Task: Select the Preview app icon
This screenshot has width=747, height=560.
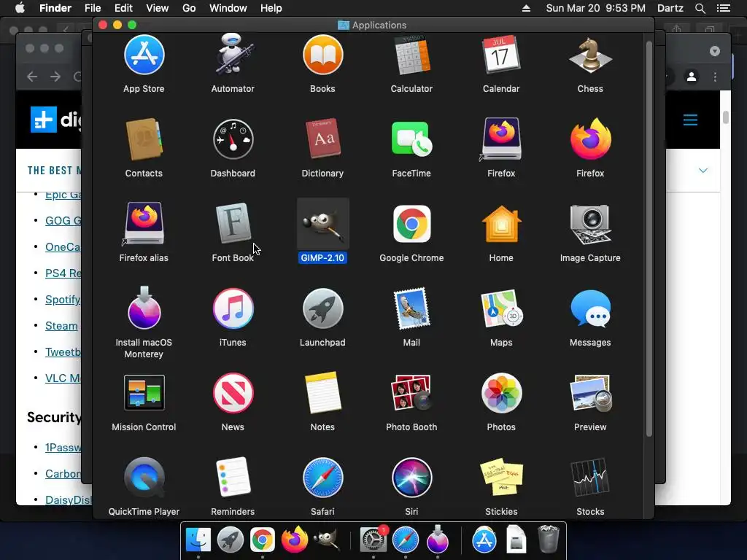Action: click(590, 393)
